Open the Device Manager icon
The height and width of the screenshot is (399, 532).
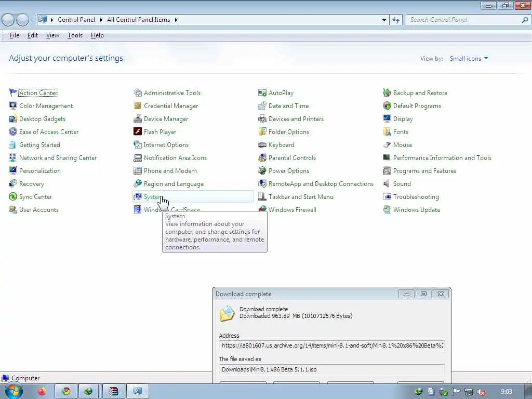[137, 119]
